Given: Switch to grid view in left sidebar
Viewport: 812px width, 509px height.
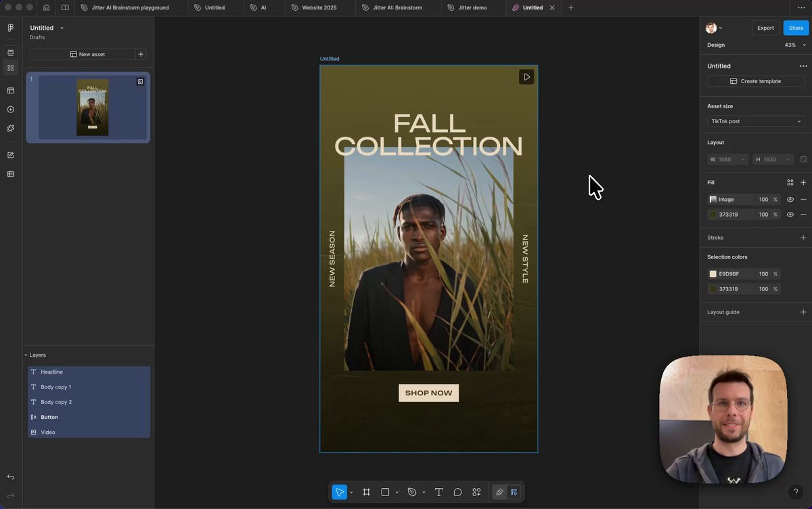Looking at the screenshot, I should pos(10,68).
